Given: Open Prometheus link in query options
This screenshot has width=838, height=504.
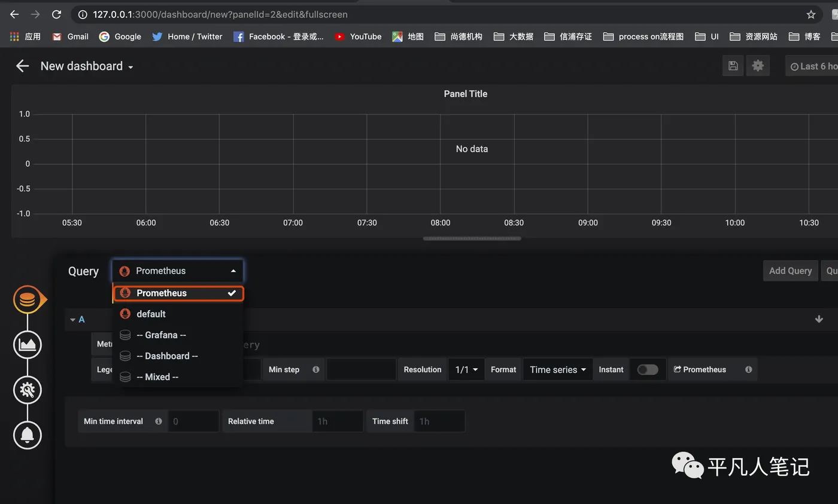Looking at the screenshot, I should 700,369.
